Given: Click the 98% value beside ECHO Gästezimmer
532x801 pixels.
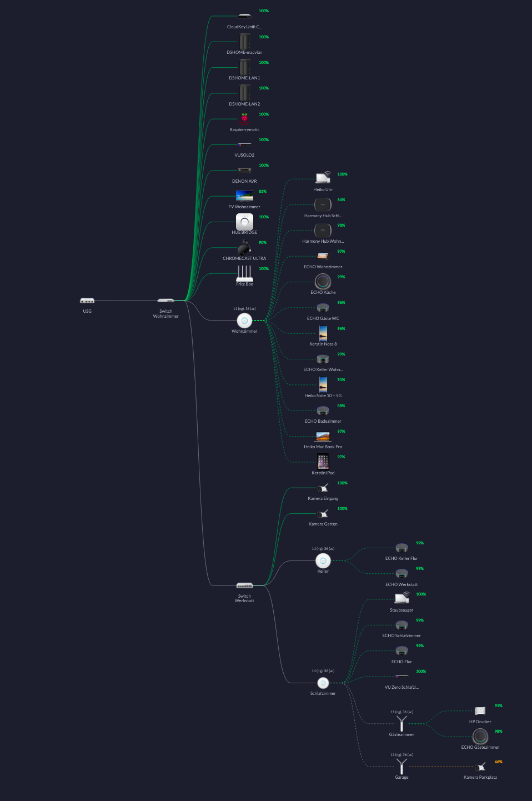Looking at the screenshot, I should coord(499,732).
